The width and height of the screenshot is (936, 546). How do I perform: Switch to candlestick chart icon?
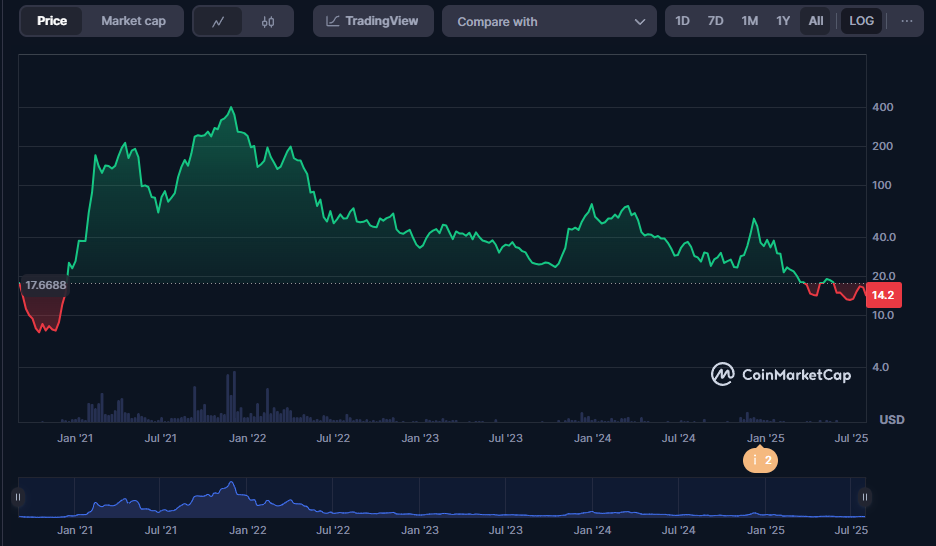pos(268,21)
